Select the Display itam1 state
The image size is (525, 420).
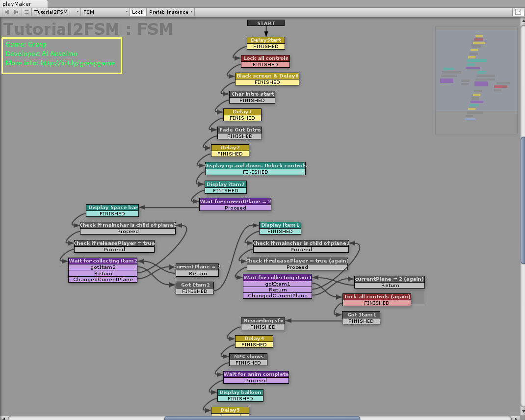point(280,225)
